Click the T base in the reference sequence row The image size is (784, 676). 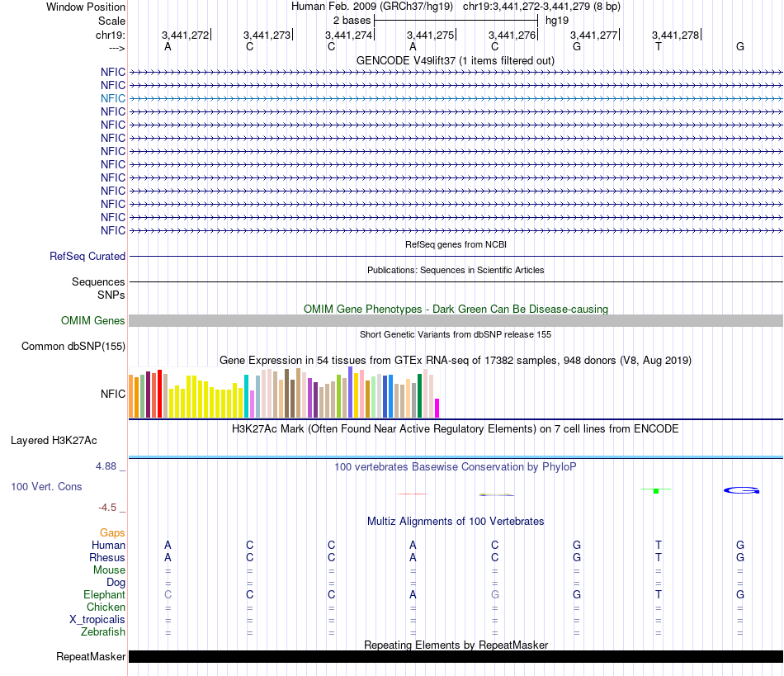[659, 46]
